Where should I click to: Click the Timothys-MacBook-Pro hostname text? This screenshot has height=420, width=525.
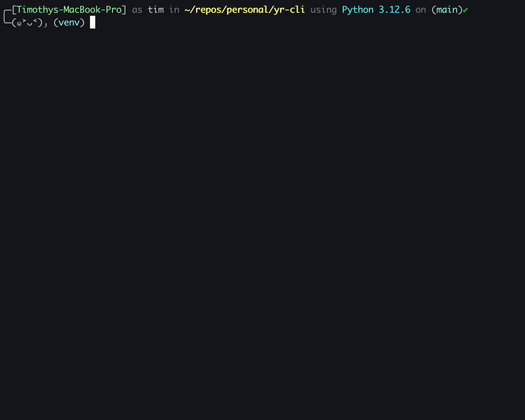coord(69,10)
